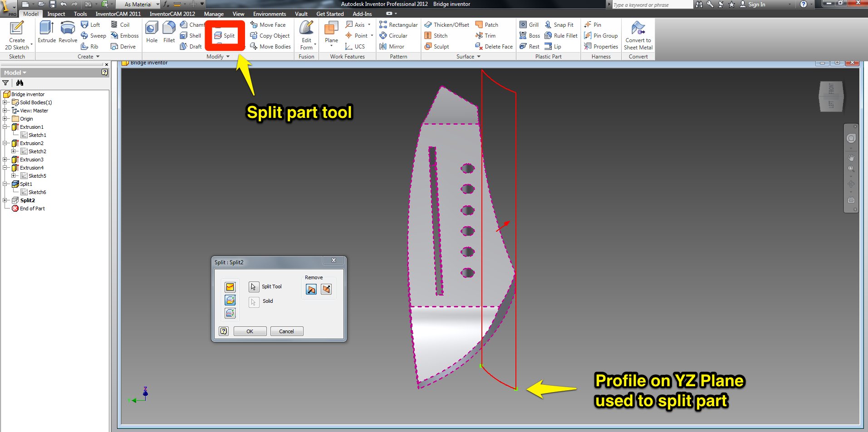Select the Shell tool

pyautogui.click(x=191, y=35)
